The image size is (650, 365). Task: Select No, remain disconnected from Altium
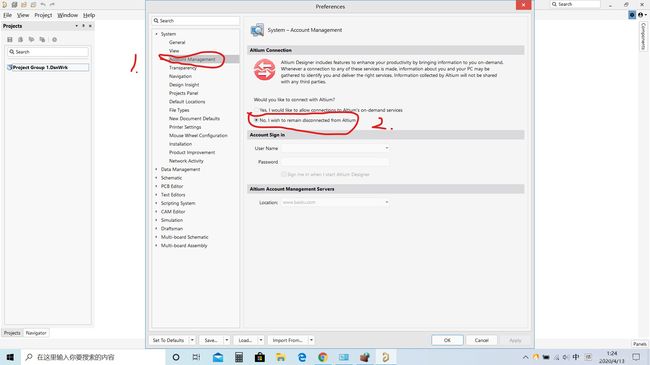click(x=256, y=120)
